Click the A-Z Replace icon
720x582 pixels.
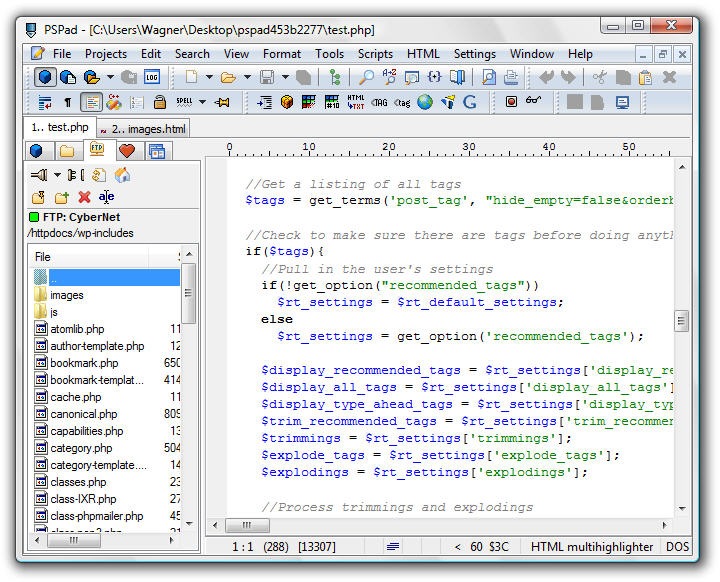click(389, 77)
